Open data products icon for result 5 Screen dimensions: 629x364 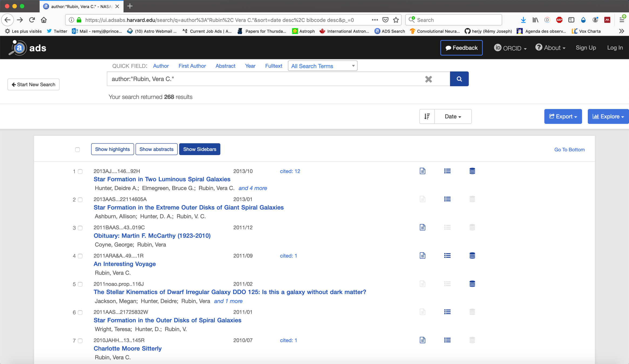(x=472, y=284)
